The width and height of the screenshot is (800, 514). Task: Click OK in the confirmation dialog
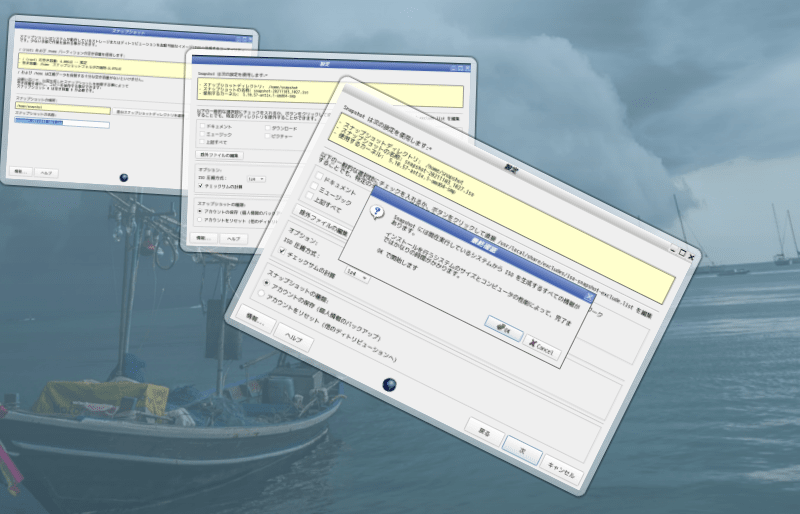point(504,329)
